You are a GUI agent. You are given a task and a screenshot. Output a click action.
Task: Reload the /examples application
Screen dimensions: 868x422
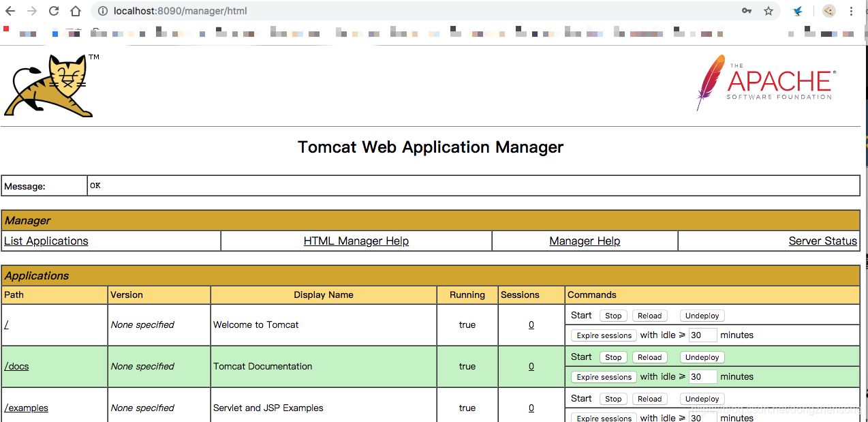(649, 399)
